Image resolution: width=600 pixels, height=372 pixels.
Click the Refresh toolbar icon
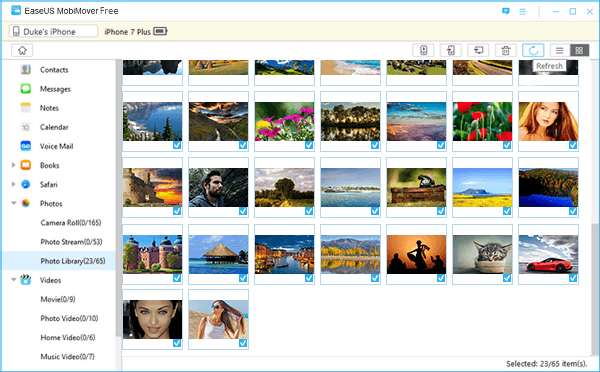click(x=533, y=50)
